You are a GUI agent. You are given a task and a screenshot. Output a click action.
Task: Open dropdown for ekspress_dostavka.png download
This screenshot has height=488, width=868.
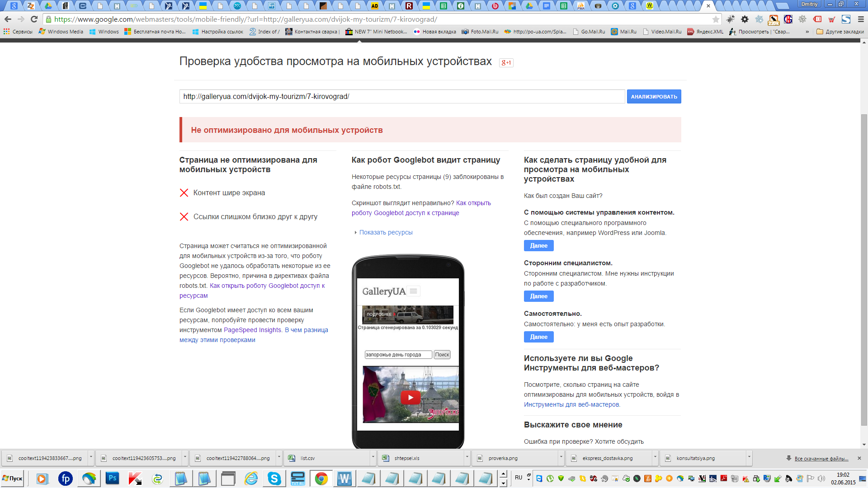(x=655, y=458)
